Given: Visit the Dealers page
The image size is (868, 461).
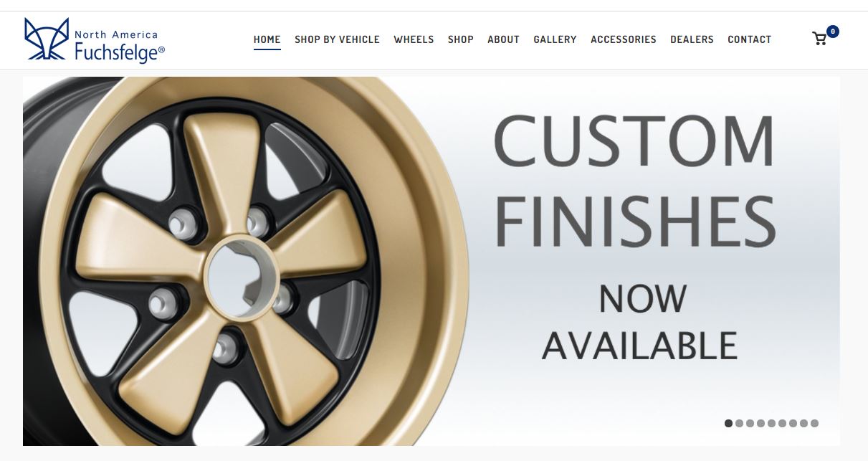Looking at the screenshot, I should pyautogui.click(x=692, y=39).
